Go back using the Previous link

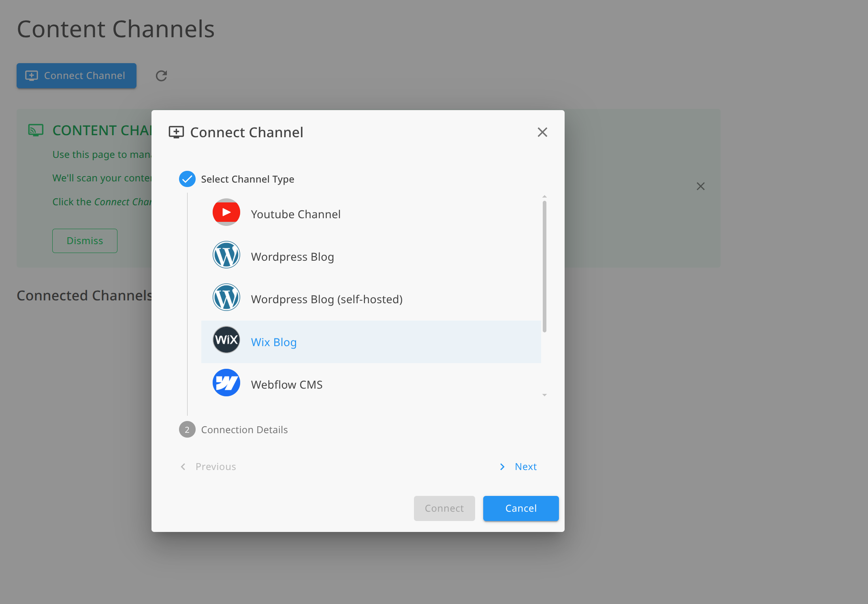tap(215, 466)
